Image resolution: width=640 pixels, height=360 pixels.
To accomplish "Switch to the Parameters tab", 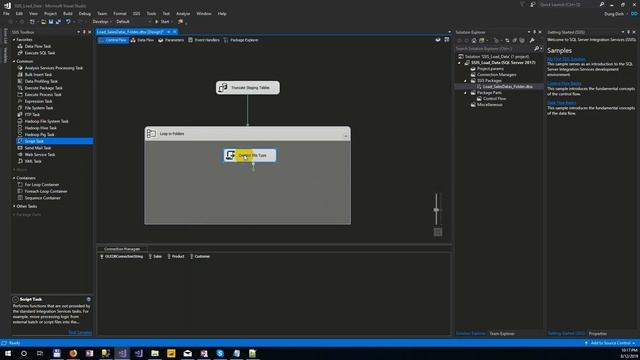I will point(171,40).
